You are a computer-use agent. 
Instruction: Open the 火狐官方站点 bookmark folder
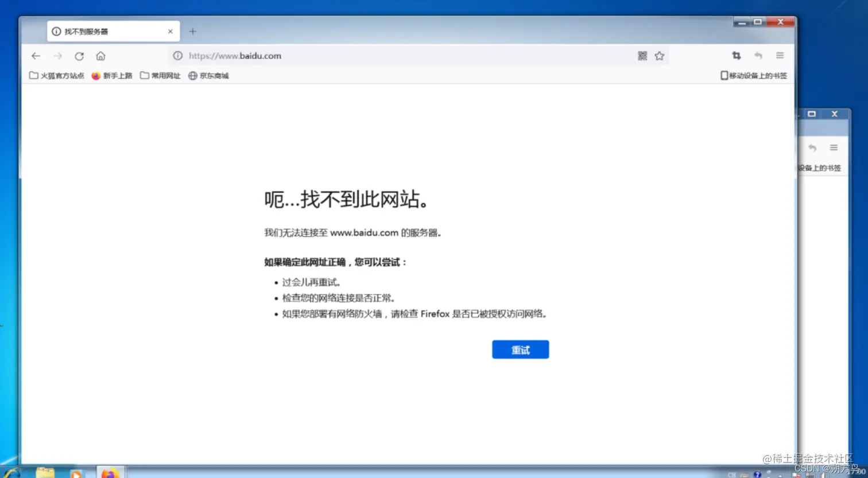[57, 76]
